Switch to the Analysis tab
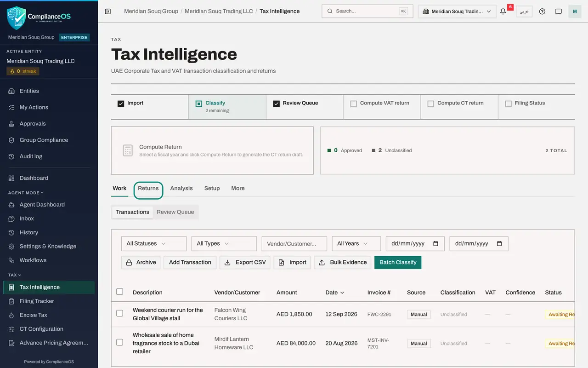The height and width of the screenshot is (368, 588). [181, 189]
